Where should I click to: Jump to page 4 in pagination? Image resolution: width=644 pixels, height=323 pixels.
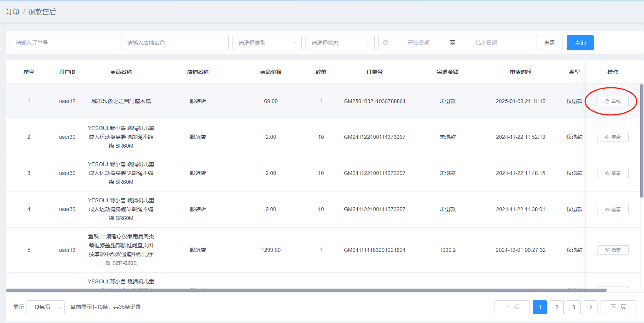coord(590,307)
